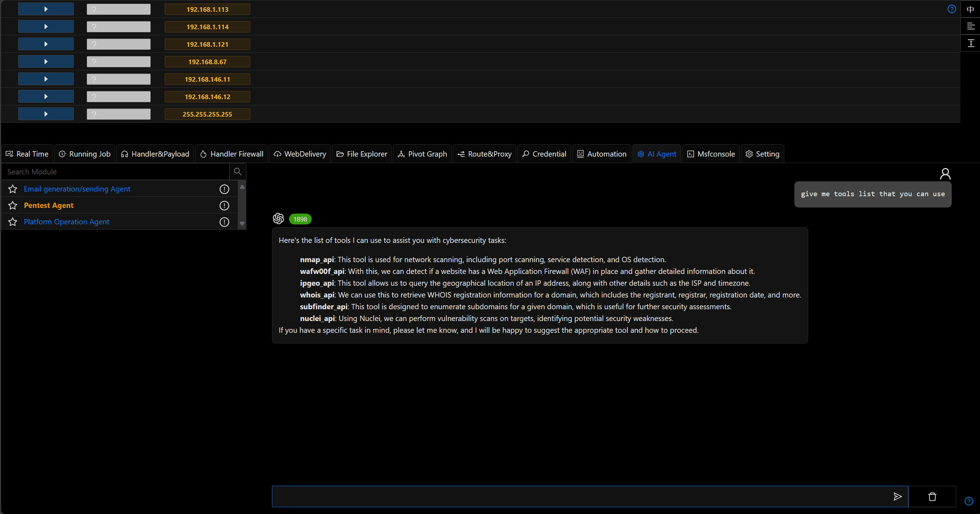Image resolution: width=980 pixels, height=514 pixels.
Task: Select the Pentest Agent module
Action: [49, 205]
